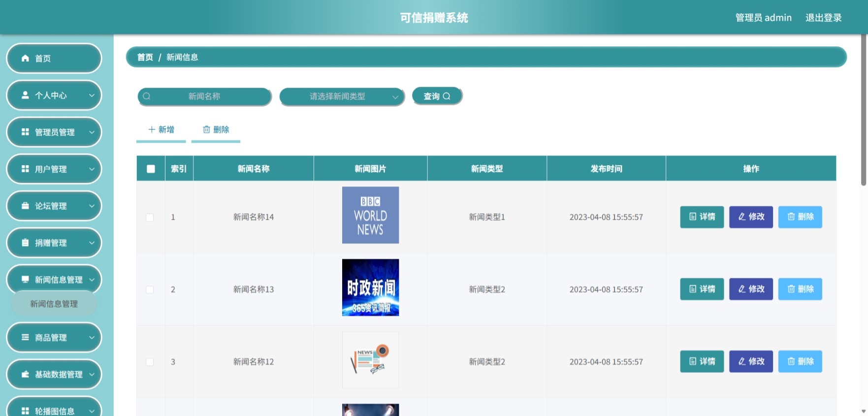The image size is (868, 416).
Task: Click the 可信捐赠系统 title
Action: click(434, 18)
